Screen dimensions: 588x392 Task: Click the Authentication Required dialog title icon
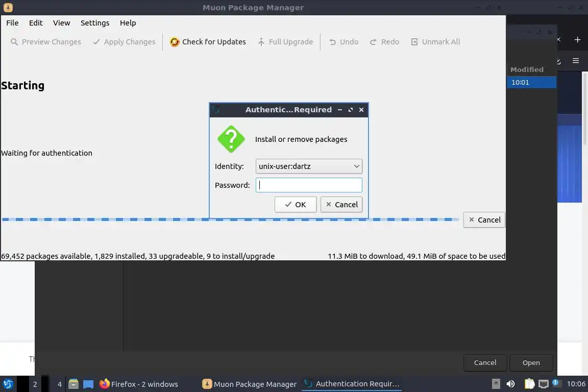point(216,110)
